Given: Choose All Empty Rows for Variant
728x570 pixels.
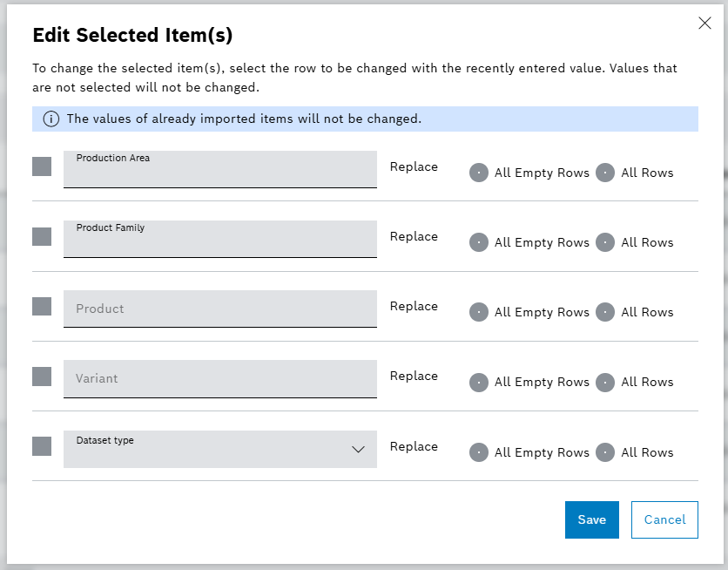Looking at the screenshot, I should tap(479, 382).
